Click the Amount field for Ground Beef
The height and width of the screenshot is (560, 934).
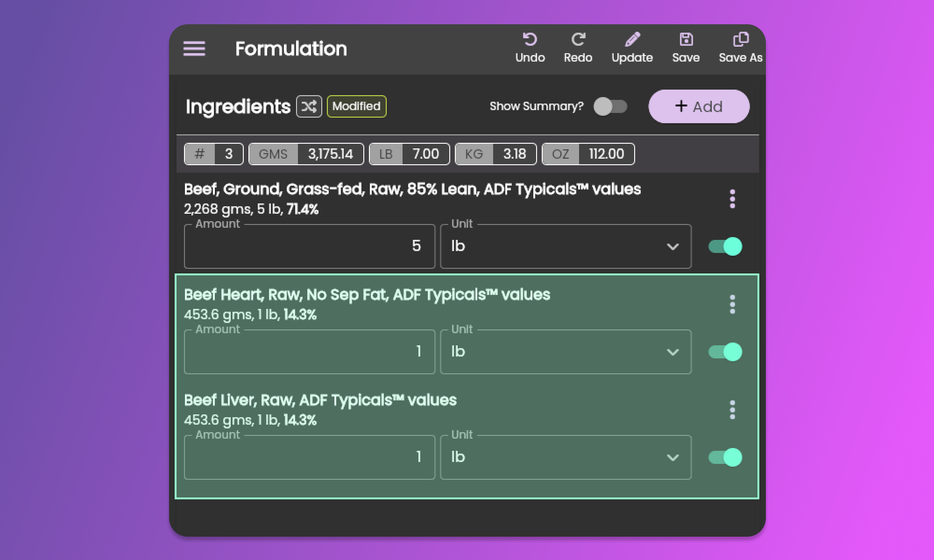[x=309, y=246]
